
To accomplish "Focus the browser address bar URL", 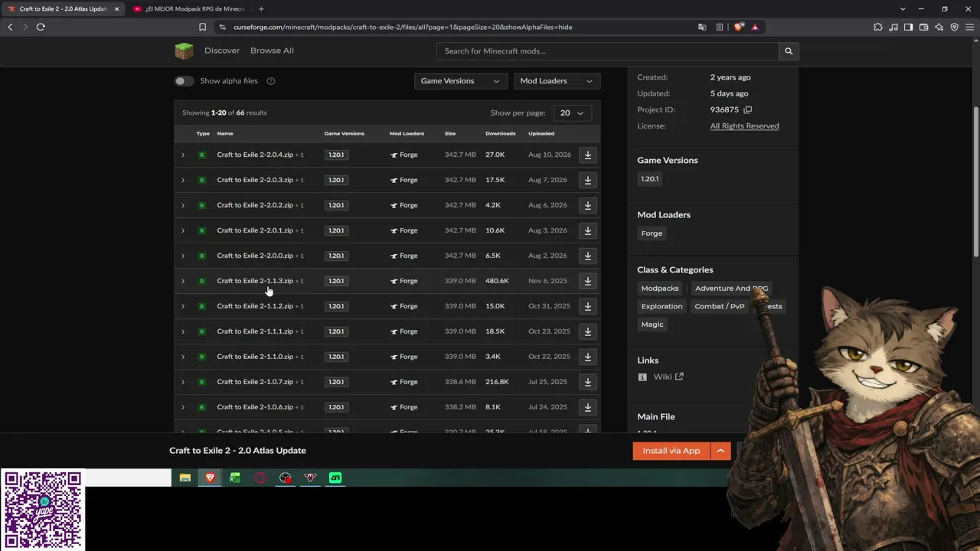I will pos(403,27).
